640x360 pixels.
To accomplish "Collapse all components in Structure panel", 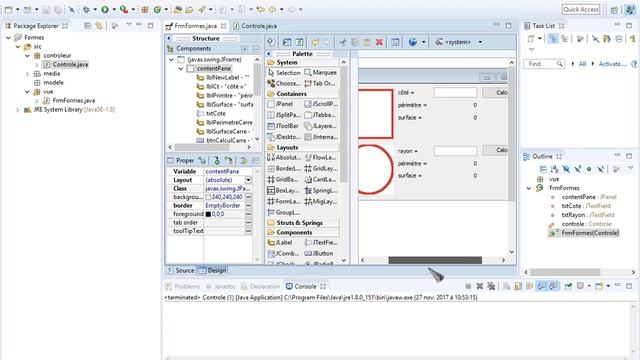I will click(x=256, y=49).
